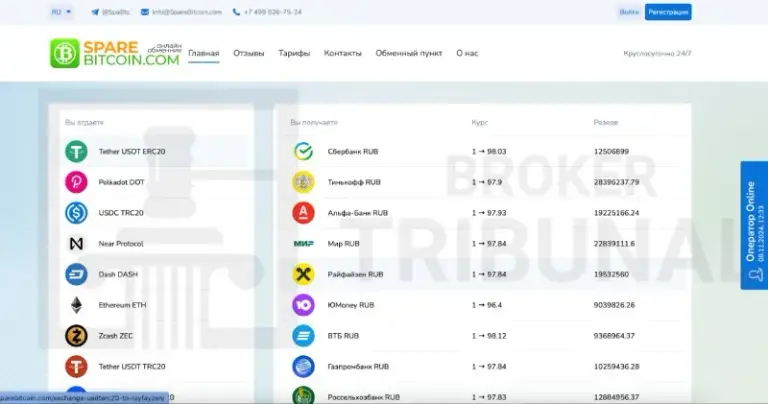Choose the ЮMoney RUB icon
This screenshot has height=404, width=768.
point(304,305)
